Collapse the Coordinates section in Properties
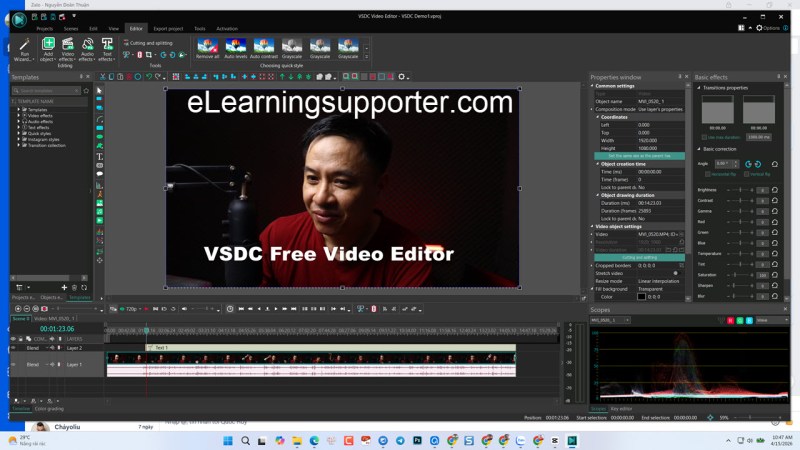The width and height of the screenshot is (800, 450). (x=598, y=117)
